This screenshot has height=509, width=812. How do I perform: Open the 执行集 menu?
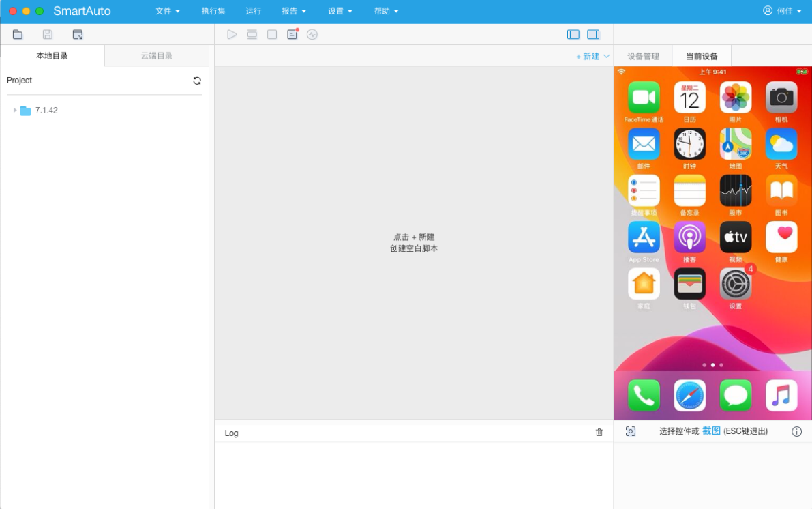[213, 11]
